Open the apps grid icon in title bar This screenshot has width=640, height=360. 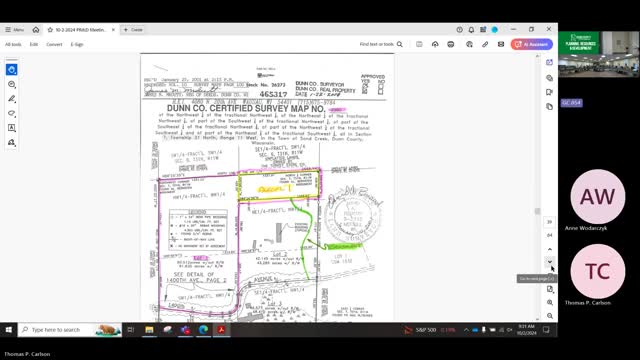pos(483,30)
